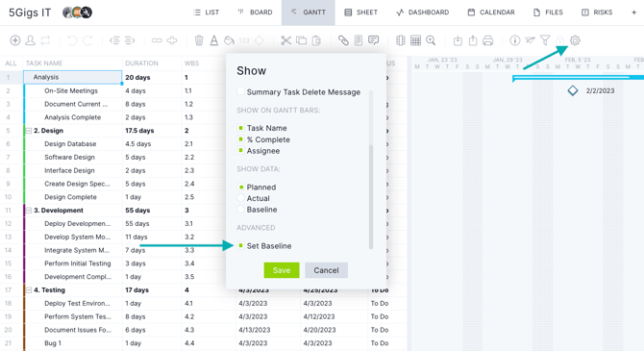Click the text format letter A icon
Screen dimensions: 644x351
point(214,40)
